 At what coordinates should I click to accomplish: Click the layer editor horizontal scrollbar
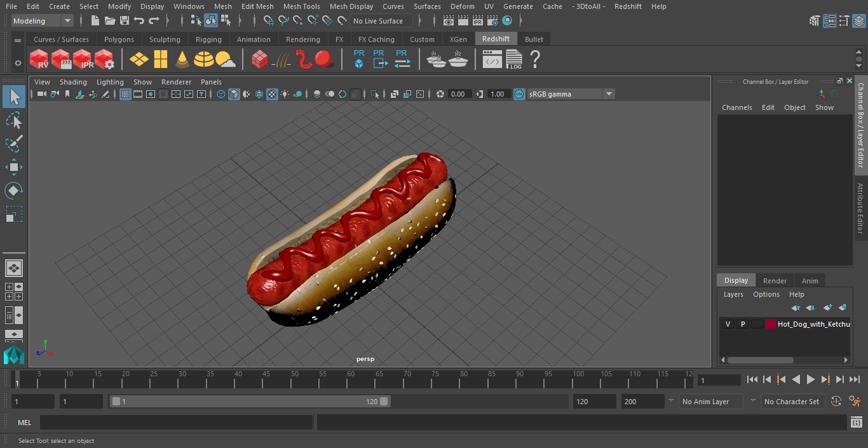click(760, 360)
